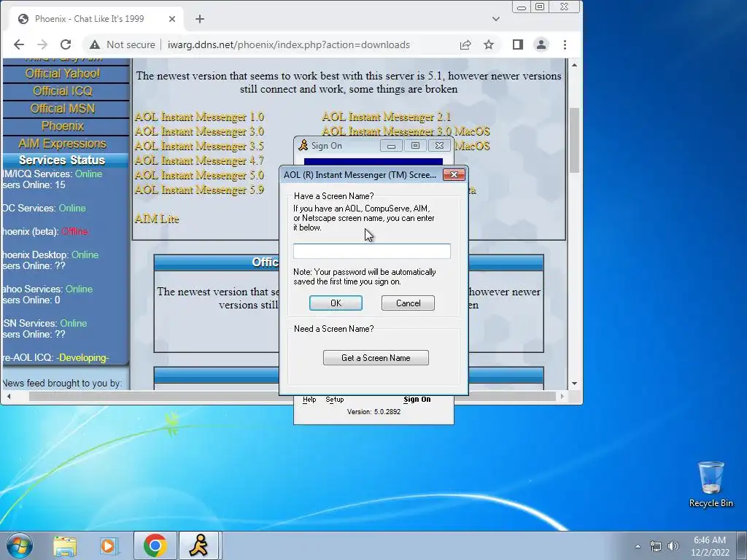Bookmark this page with the star icon
The image size is (747, 560).
point(489,44)
